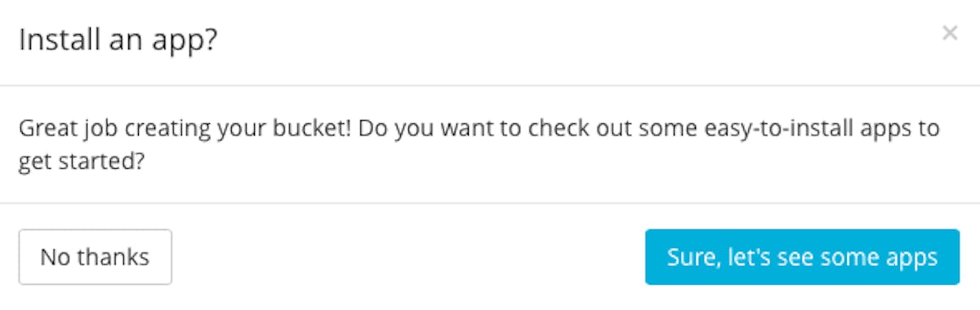Select the white No thanks option
980x310 pixels.
pyautogui.click(x=95, y=257)
